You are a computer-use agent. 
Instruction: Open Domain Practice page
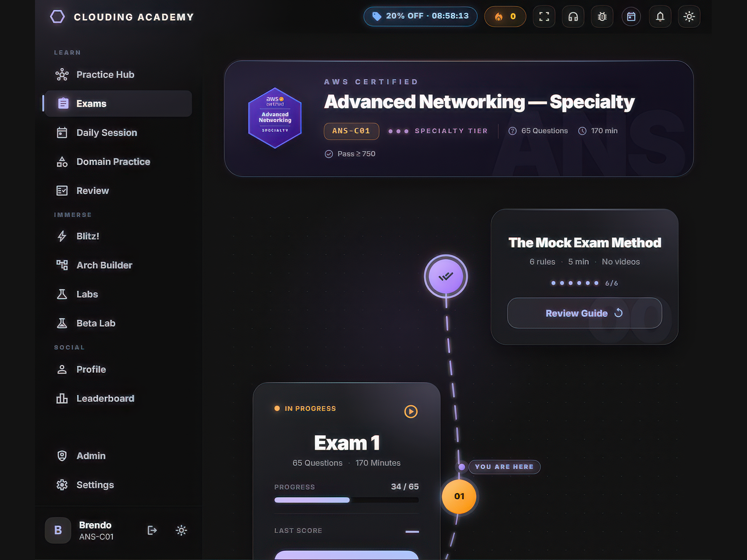click(118, 161)
